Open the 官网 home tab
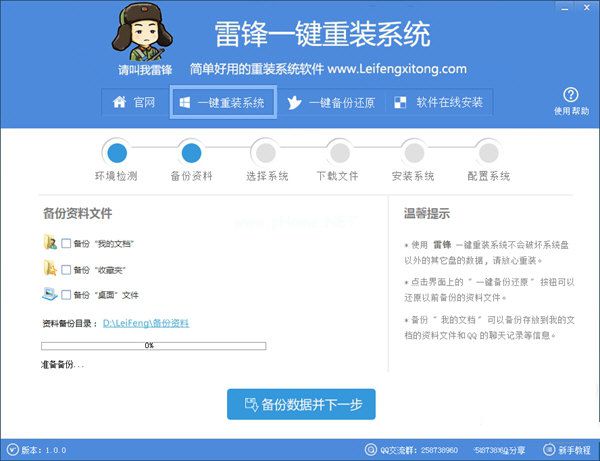The image size is (600, 461). 134,102
